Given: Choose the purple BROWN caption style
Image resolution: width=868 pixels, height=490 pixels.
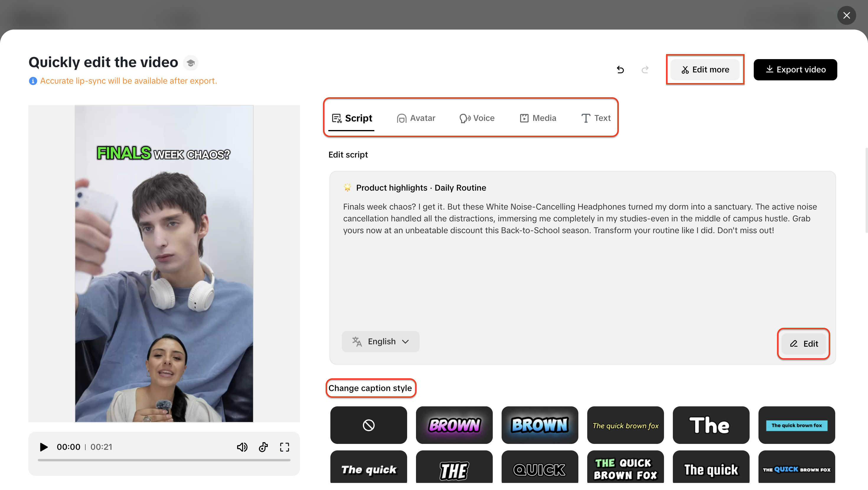Looking at the screenshot, I should pyautogui.click(x=454, y=425).
